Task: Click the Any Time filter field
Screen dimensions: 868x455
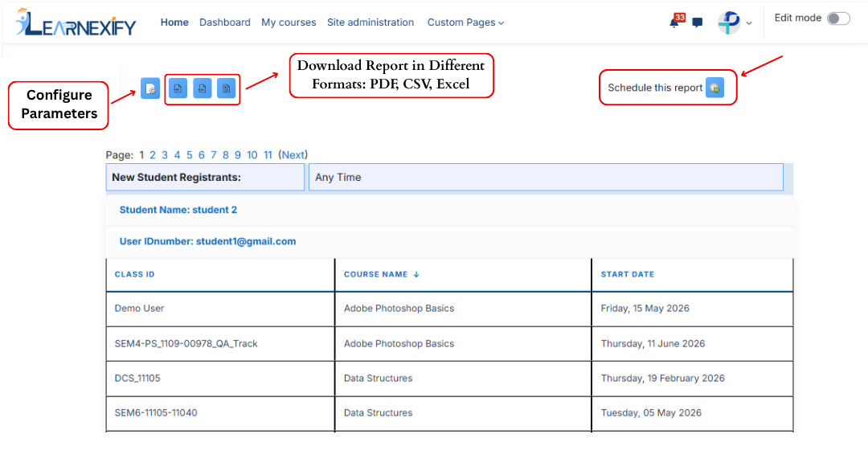Action: tap(546, 177)
